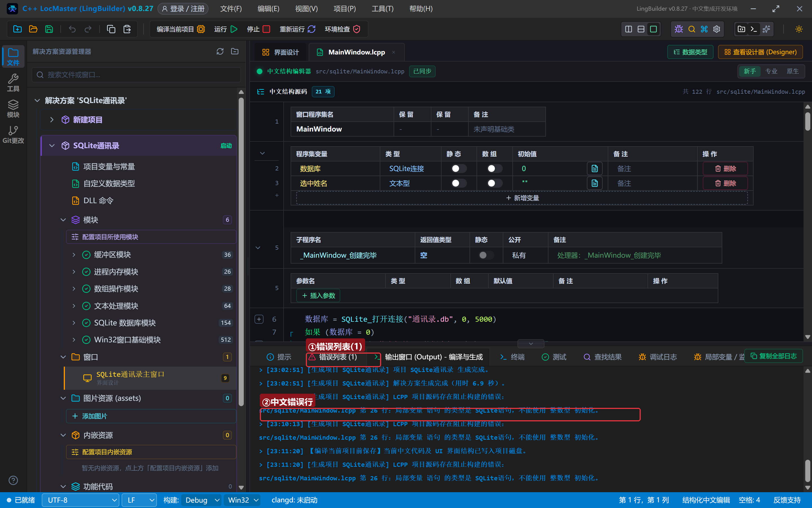Viewport: 812px width, 508px height.
Task: Expand SQLite 数据库模块 tree item
Action: coord(74,323)
